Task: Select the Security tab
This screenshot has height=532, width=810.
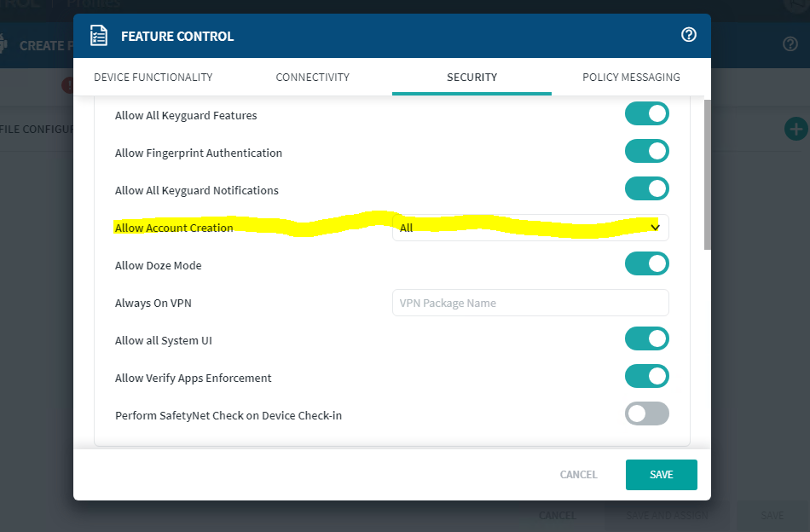Action: (x=472, y=77)
